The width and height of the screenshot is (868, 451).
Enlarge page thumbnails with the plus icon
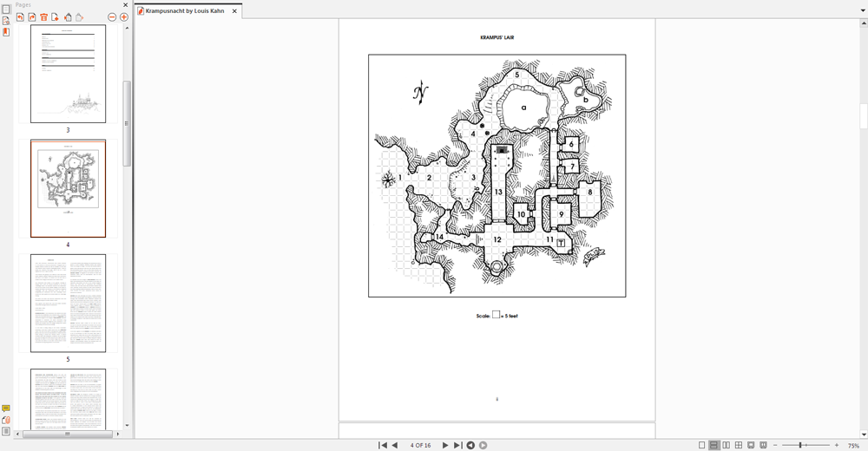coord(124,17)
